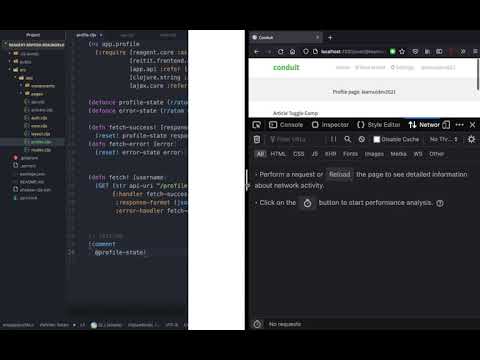Open network search magnifier
This screenshot has width=480, height=360.
point(347,139)
